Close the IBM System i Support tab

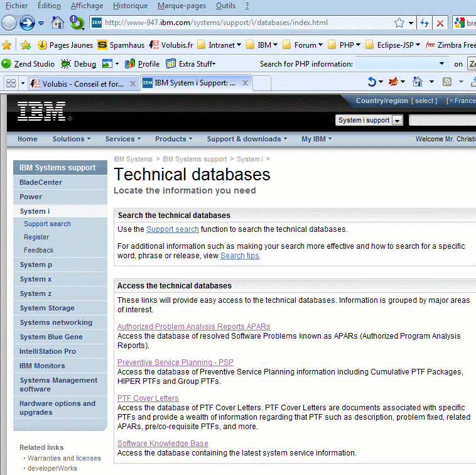[x=245, y=83]
